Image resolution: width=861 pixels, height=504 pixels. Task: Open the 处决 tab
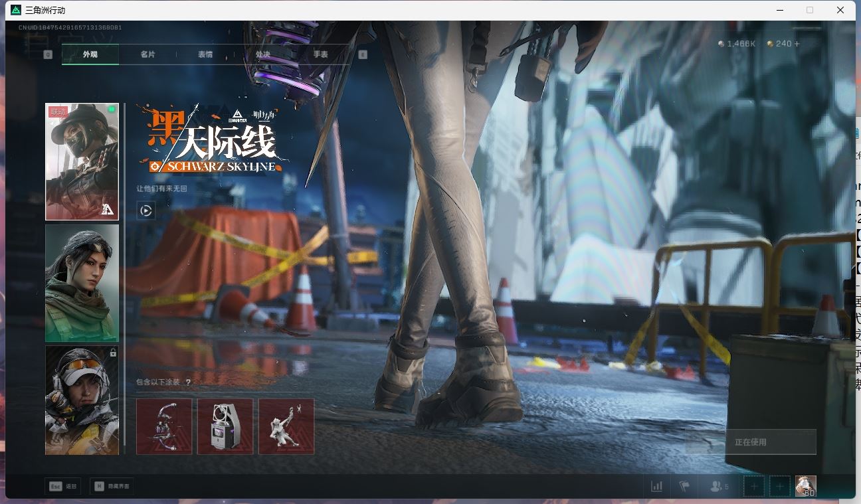coord(262,54)
